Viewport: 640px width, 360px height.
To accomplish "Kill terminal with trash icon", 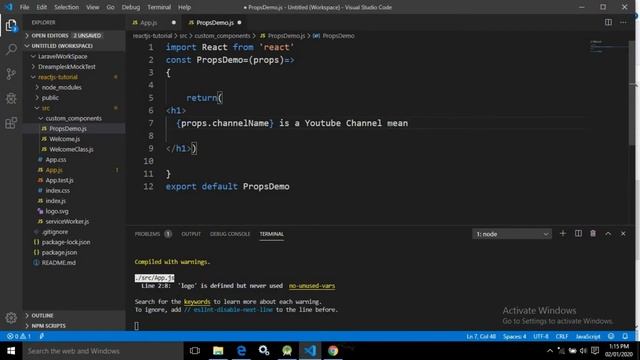I will [x=593, y=233].
